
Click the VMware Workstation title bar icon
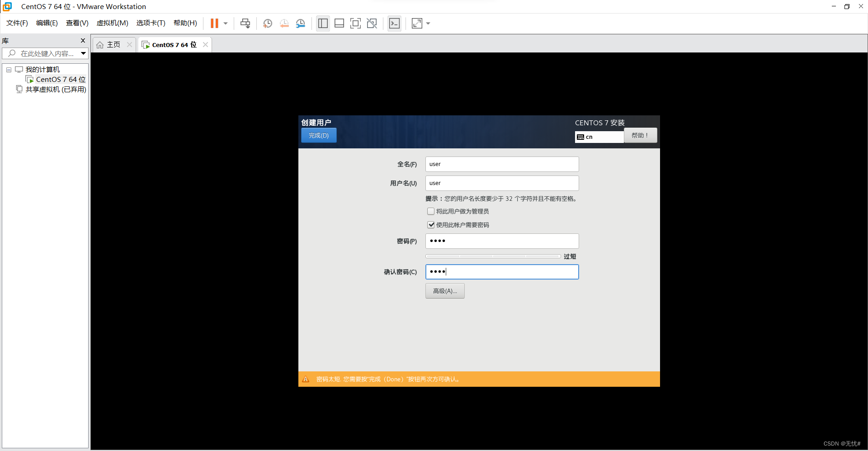pos(7,6)
